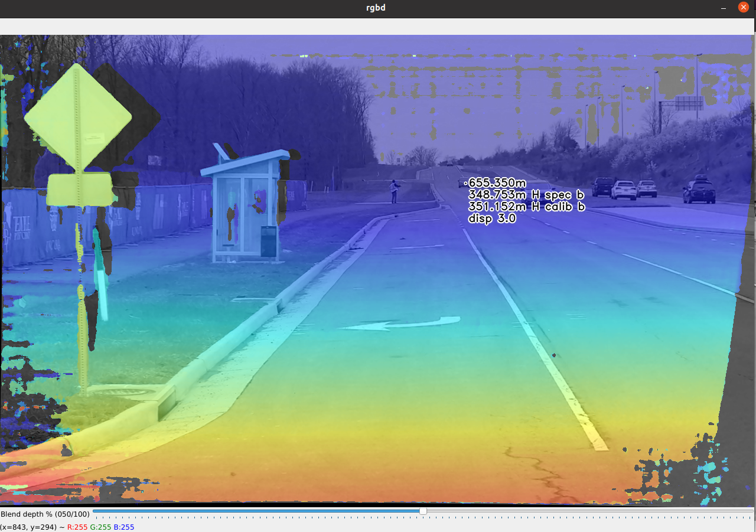Image resolution: width=756 pixels, height=532 pixels.
Task: Close the rgbd viewer window
Action: 743,8
